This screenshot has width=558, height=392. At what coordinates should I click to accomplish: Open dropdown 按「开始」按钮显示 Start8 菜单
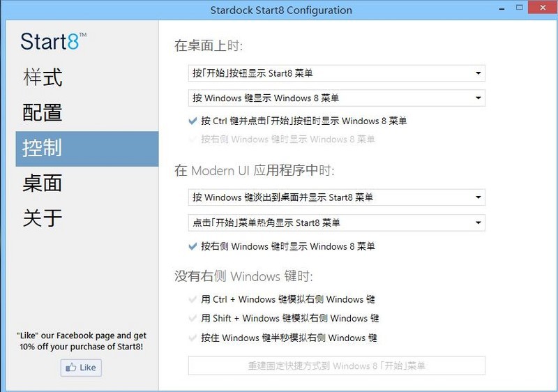coord(336,73)
